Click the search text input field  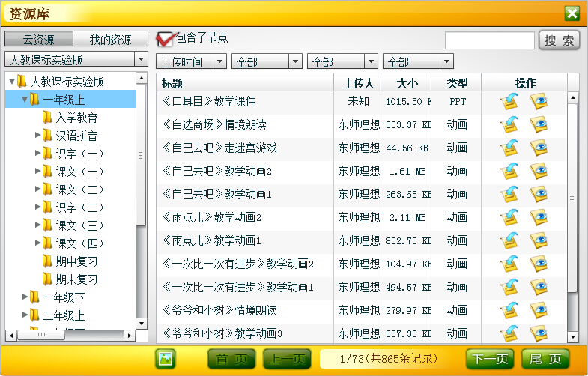489,40
